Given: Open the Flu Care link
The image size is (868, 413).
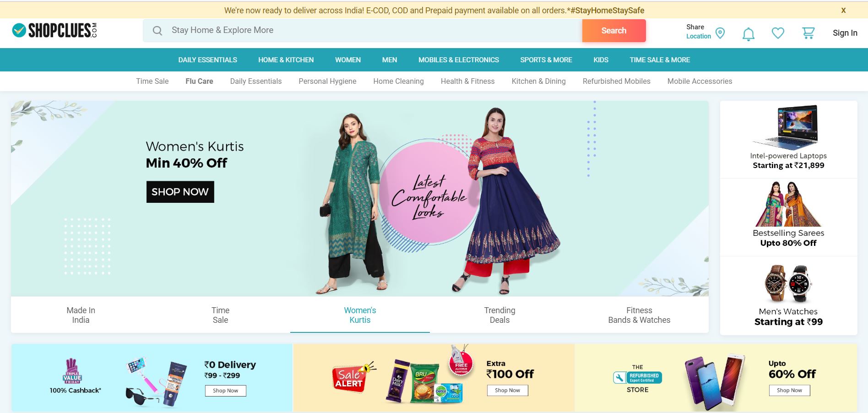Looking at the screenshot, I should point(199,81).
